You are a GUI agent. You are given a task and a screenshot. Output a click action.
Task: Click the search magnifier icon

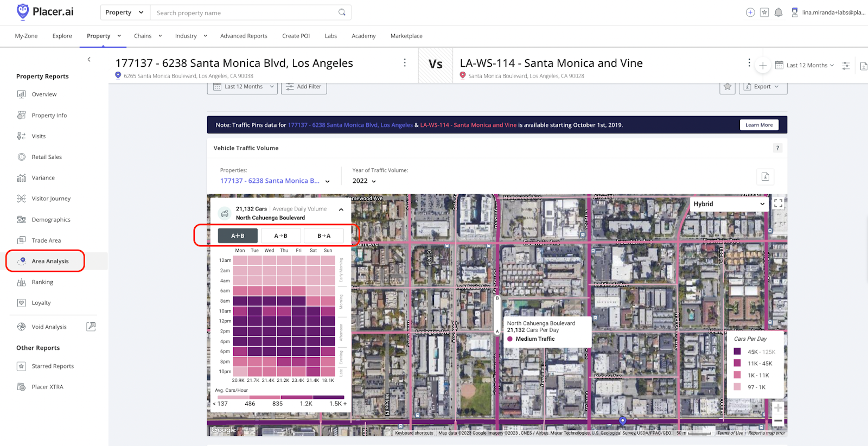(x=342, y=12)
